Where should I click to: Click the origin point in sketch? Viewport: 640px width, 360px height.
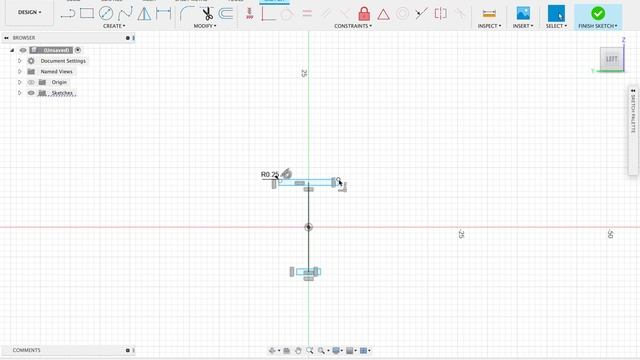click(x=309, y=227)
